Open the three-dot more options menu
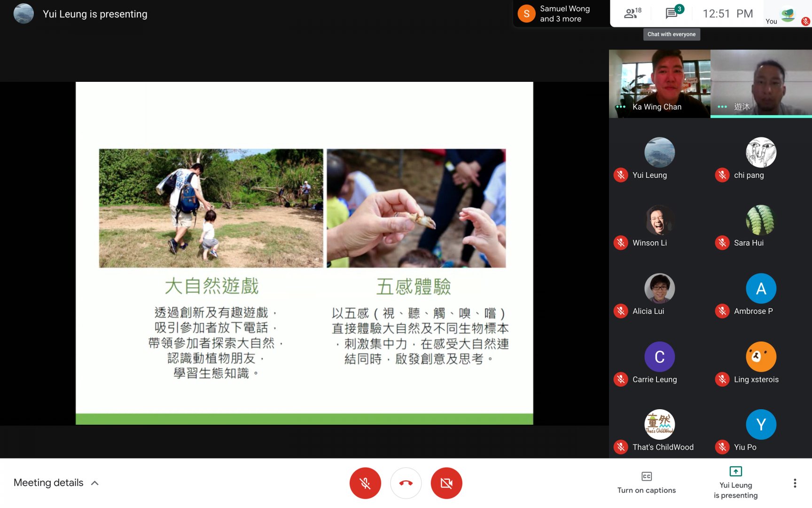This screenshot has width=812, height=508. tap(795, 483)
